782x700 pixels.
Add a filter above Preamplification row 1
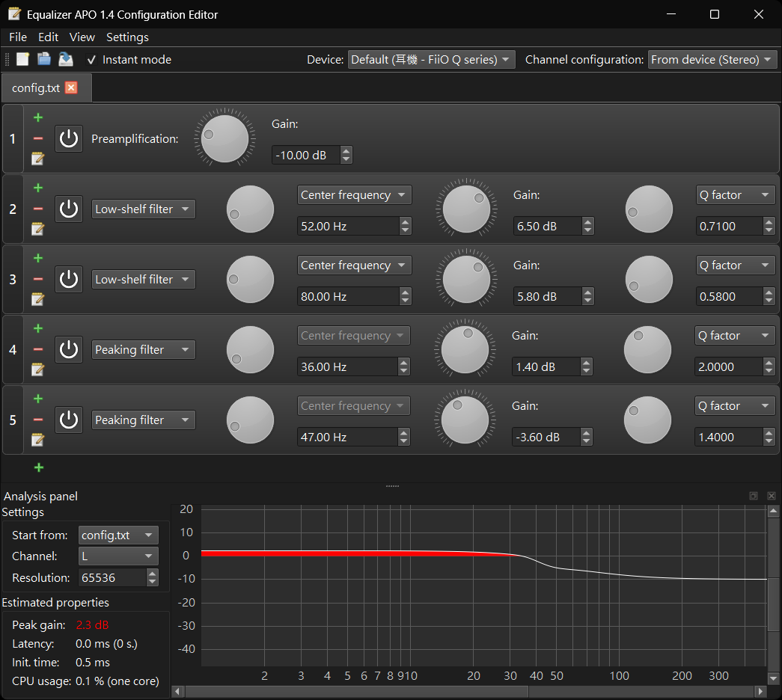pos(38,117)
